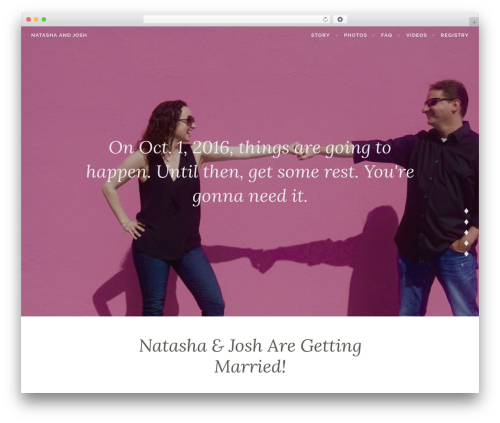Open the Photos navigation link
The height and width of the screenshot is (423, 500).
click(x=355, y=35)
